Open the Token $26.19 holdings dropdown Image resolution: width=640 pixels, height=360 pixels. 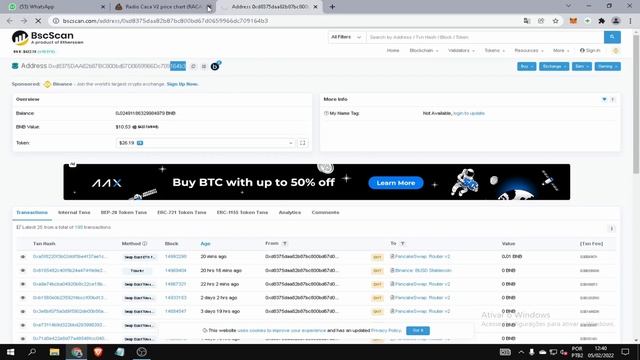[205, 143]
